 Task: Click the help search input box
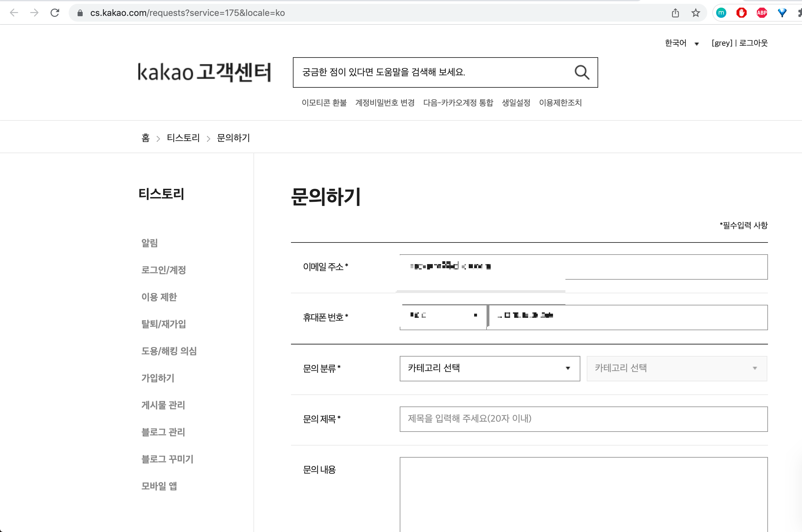pos(431,72)
